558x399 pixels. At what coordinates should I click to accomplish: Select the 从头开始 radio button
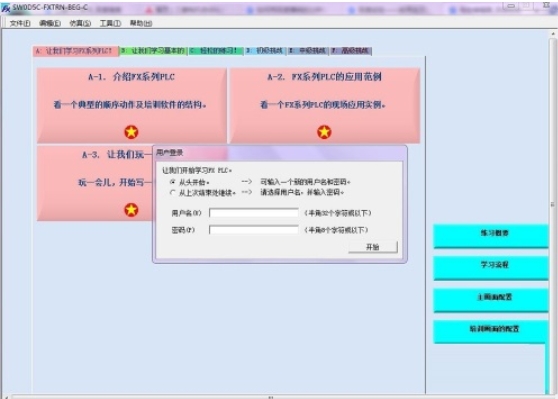click(173, 182)
